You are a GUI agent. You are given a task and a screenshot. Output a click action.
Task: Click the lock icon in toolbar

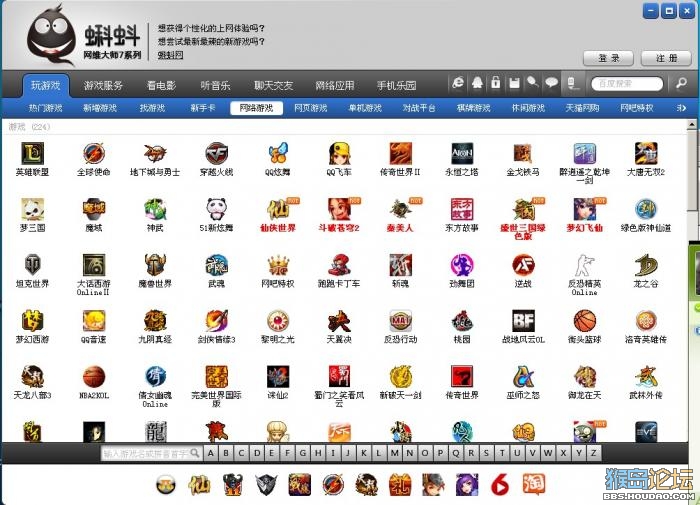pos(496,83)
